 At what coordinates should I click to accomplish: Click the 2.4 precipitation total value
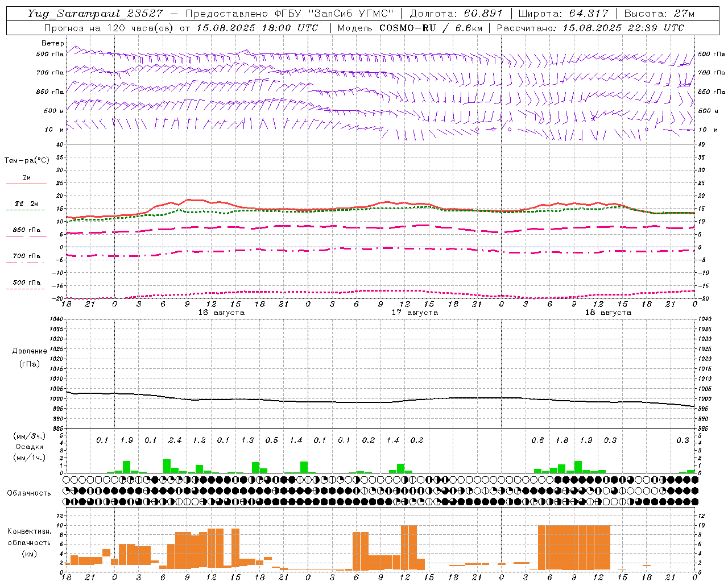175,440
